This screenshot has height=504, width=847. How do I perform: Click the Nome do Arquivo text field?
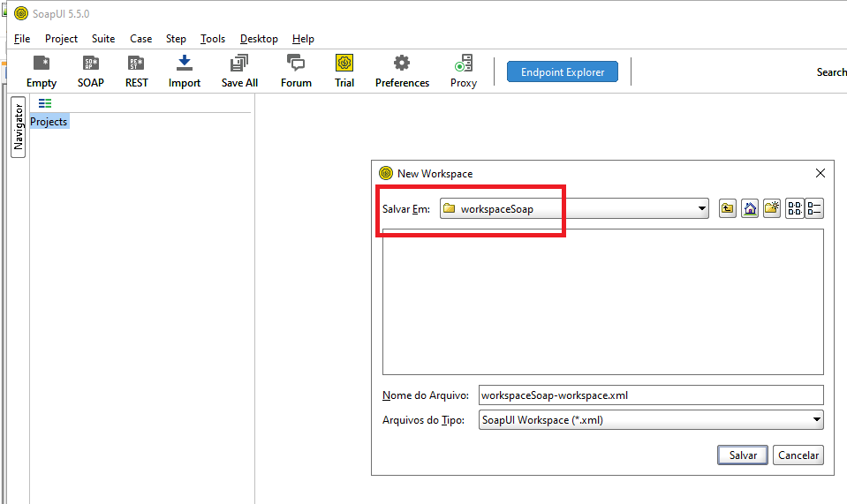click(x=651, y=395)
